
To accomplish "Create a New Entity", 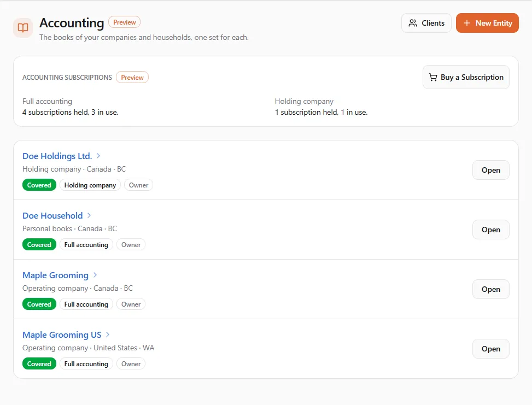I will point(487,23).
